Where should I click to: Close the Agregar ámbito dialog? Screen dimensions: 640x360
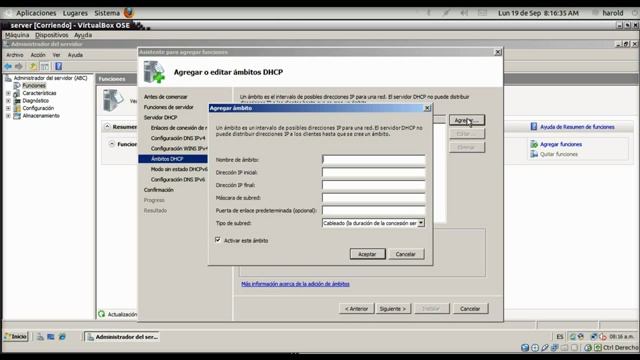(x=427, y=108)
